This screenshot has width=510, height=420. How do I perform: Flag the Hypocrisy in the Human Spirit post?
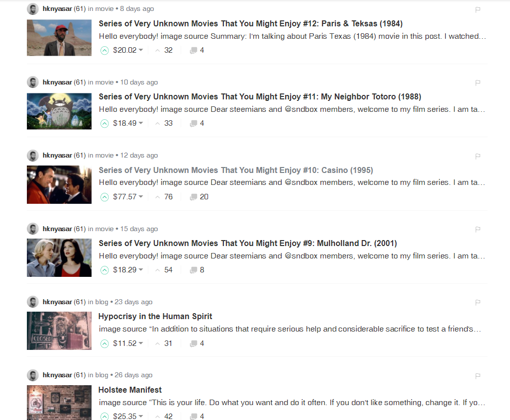coord(478,302)
